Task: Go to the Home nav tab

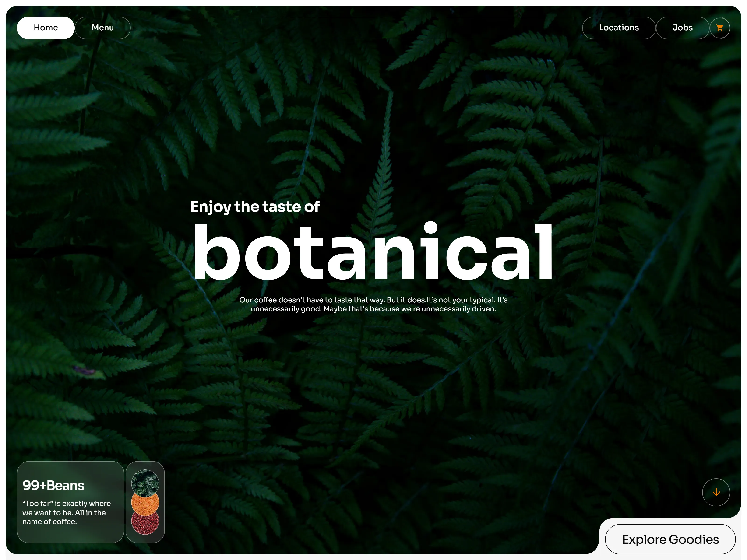Action: point(46,28)
